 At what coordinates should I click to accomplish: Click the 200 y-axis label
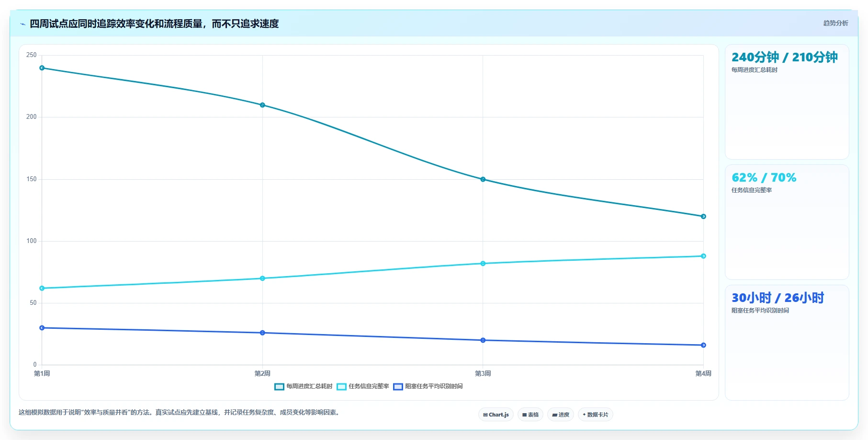click(x=32, y=117)
